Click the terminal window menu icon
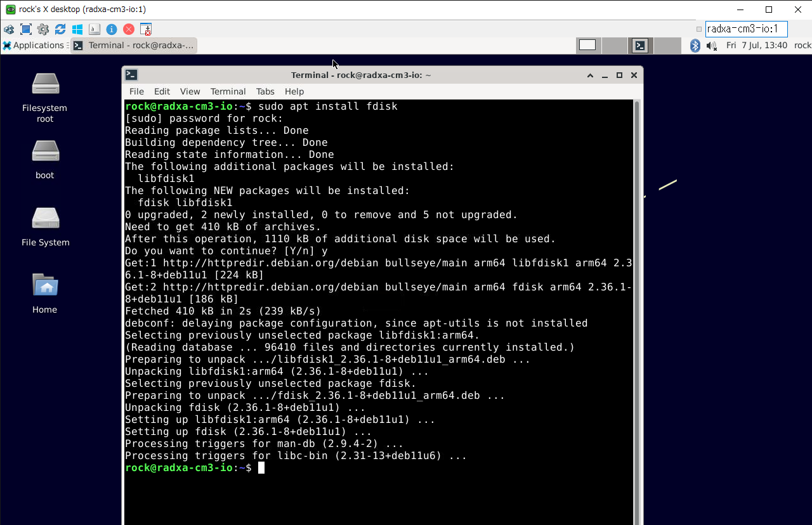The width and height of the screenshot is (812, 525). coord(131,75)
